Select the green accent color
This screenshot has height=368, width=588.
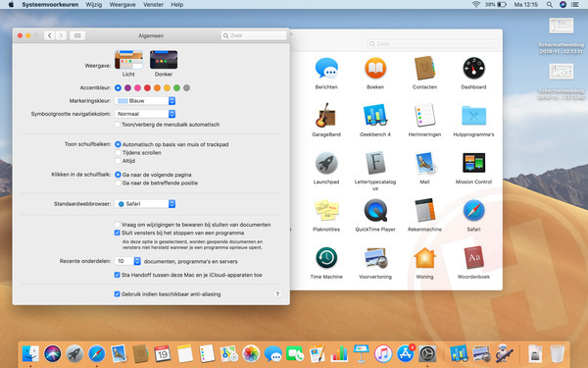point(176,88)
